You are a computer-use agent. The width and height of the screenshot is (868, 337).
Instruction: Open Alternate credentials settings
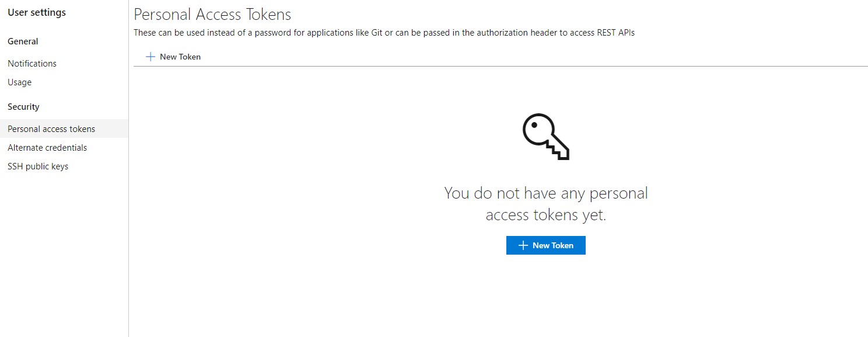47,148
